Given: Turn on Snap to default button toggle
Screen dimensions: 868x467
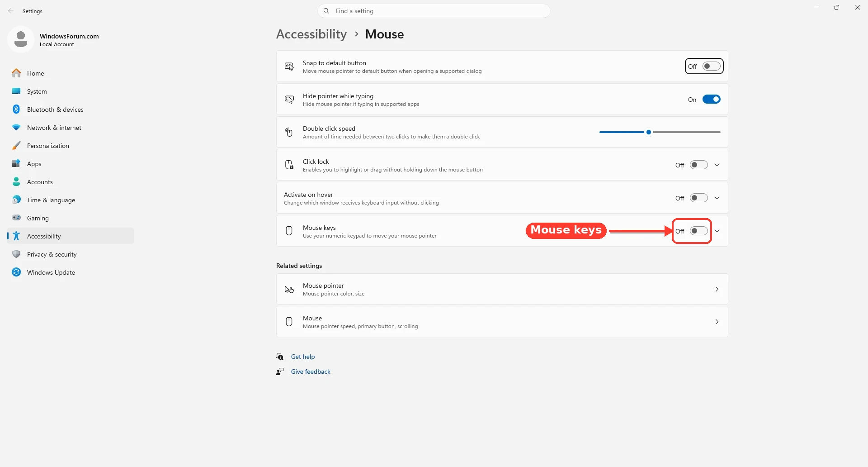Looking at the screenshot, I should (x=711, y=66).
